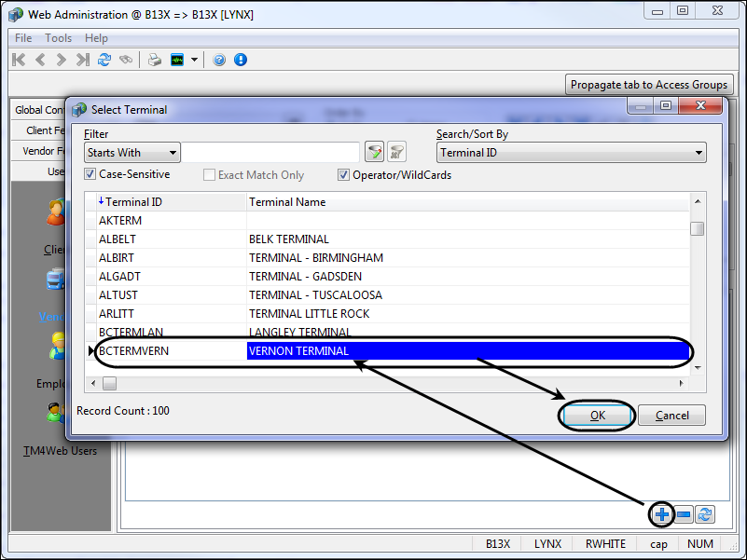Viewport: 747px width, 560px height.
Task: Click the Cancel button
Action: [671, 416]
